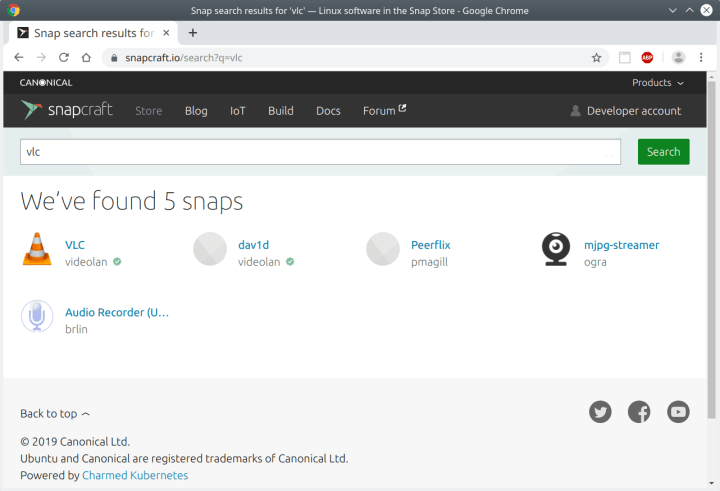Click the lock icon in the address bar
This screenshot has width=720, height=491.
(114, 58)
